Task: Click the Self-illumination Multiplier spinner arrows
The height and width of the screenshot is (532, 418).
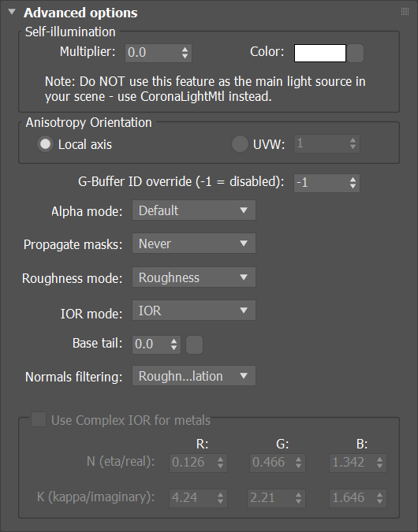Action: [x=185, y=53]
